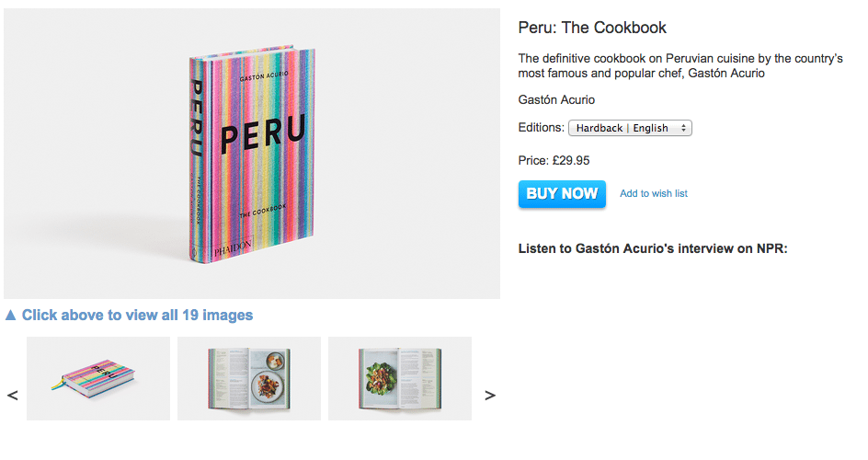Image resolution: width=868 pixels, height=460 pixels.
Task: Click the next-images right arrow
Action: (490, 396)
